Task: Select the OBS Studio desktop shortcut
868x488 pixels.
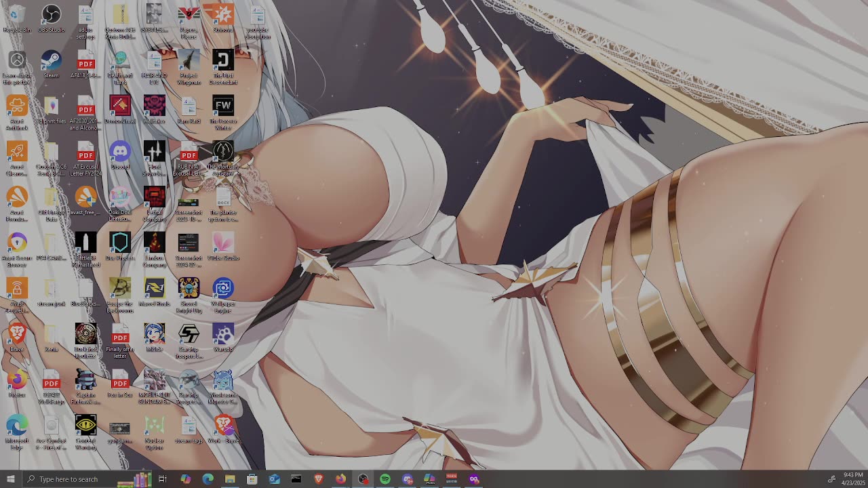Action: pyautogui.click(x=51, y=18)
